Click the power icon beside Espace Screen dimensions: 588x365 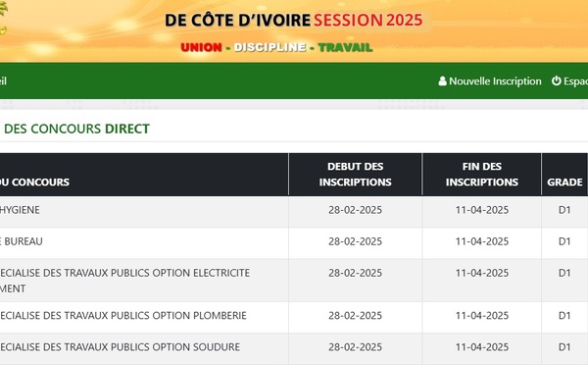click(x=556, y=80)
